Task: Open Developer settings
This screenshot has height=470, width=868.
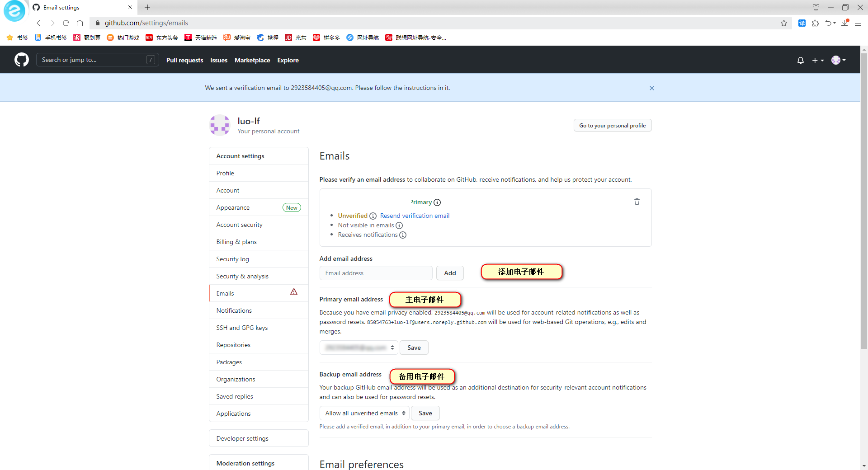Action: pos(259,438)
